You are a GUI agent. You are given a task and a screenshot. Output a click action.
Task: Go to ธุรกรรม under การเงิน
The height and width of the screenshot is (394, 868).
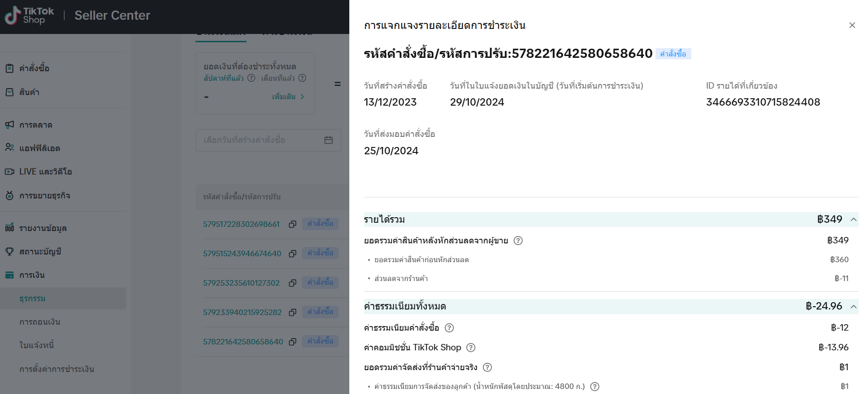[x=33, y=298]
